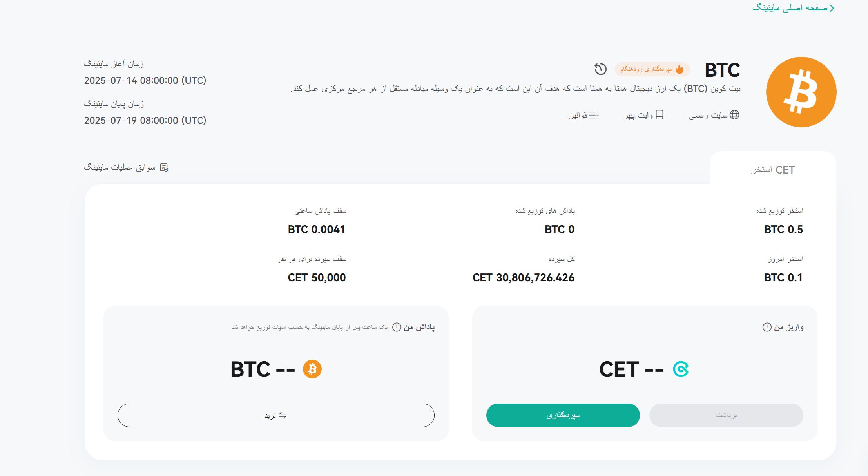Open the whitepaper book icon
Viewport: 868px width, 476px height.
click(660, 115)
